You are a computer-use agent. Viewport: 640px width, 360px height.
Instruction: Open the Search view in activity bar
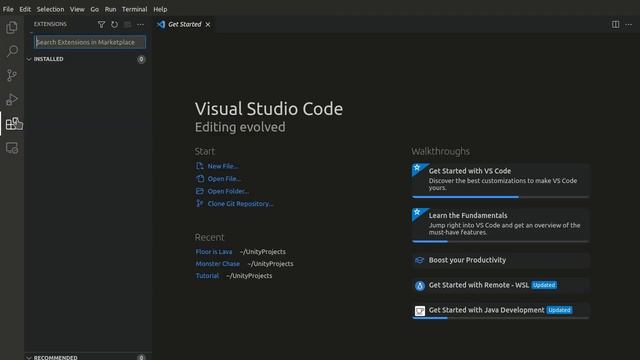click(x=12, y=51)
